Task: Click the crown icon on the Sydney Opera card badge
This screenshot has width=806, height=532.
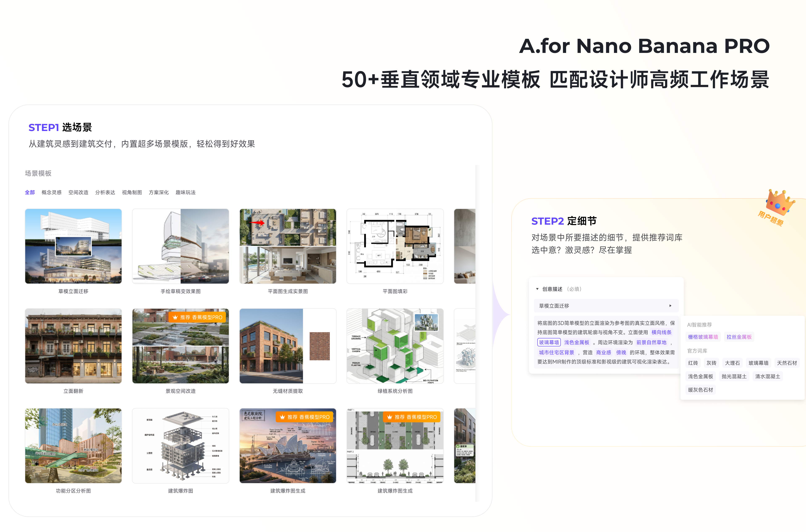Action: 282,417
